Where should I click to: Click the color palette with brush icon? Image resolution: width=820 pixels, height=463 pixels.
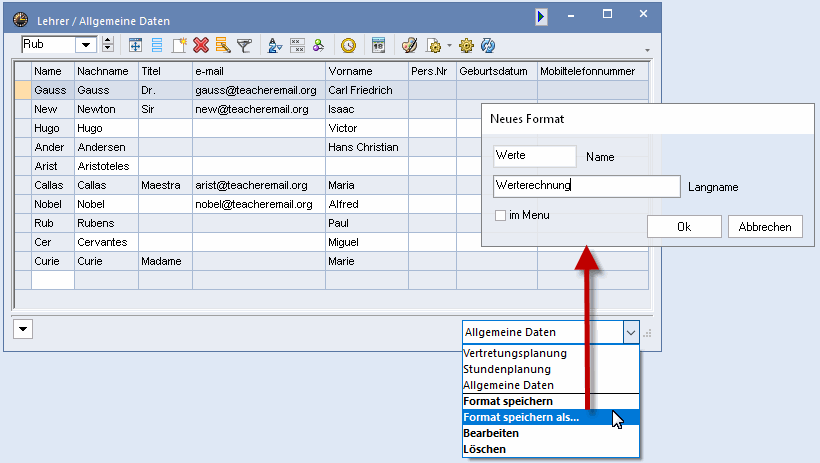(x=409, y=46)
